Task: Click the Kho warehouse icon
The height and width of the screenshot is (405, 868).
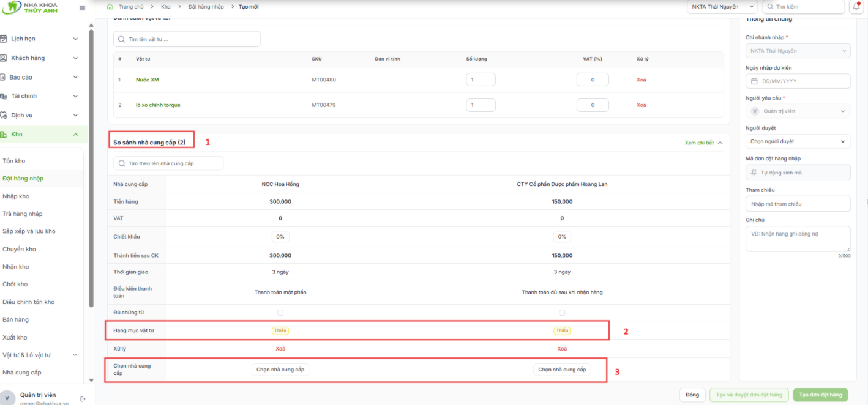Action: click(4, 134)
